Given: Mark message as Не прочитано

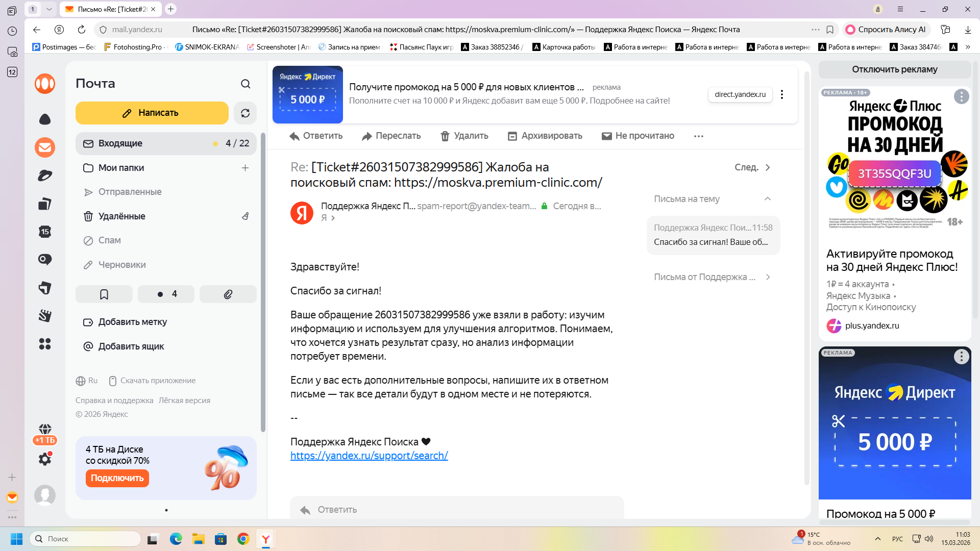Looking at the screenshot, I should pos(638,136).
